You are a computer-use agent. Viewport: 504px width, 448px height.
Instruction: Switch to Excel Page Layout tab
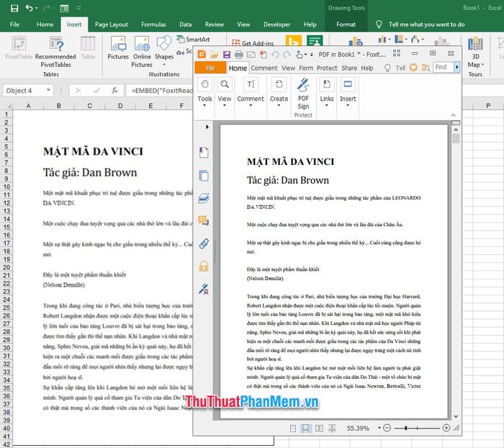(112, 24)
